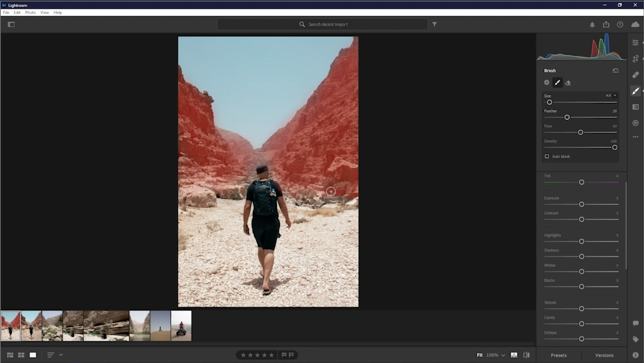Image resolution: width=644 pixels, height=363 pixels.
Task: Open the Healing Brush tool
Action: click(x=635, y=75)
